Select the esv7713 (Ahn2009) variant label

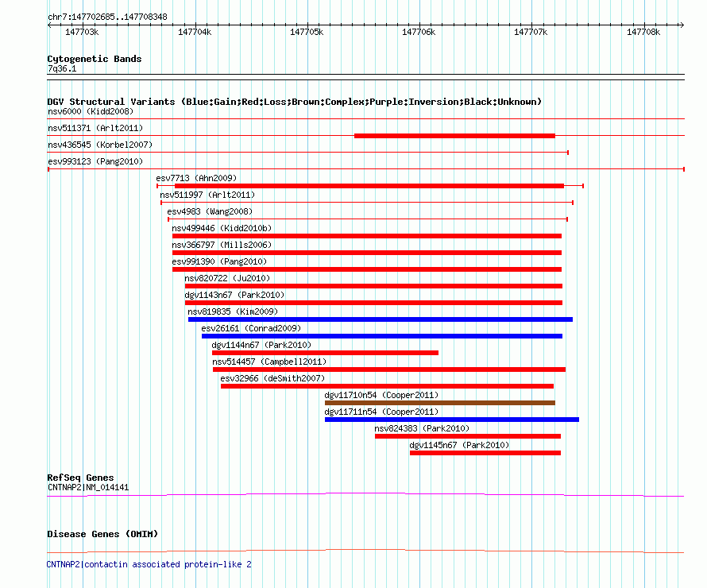coord(195,178)
